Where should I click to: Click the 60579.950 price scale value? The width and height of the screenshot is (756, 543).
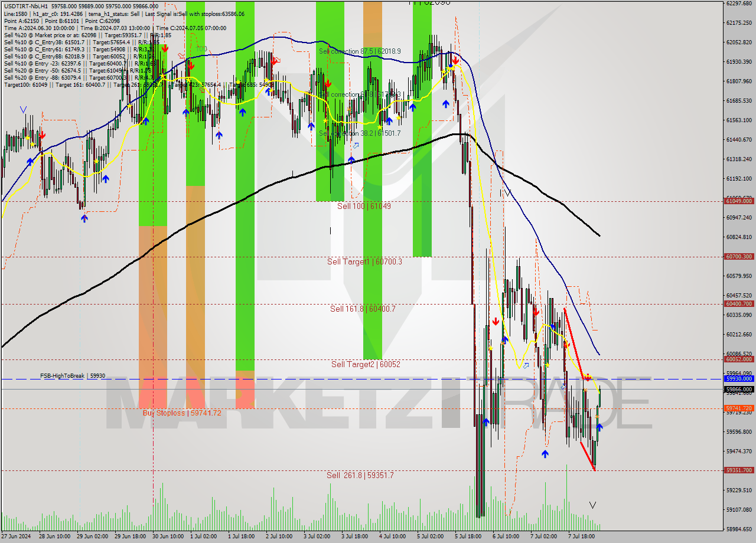click(738, 276)
